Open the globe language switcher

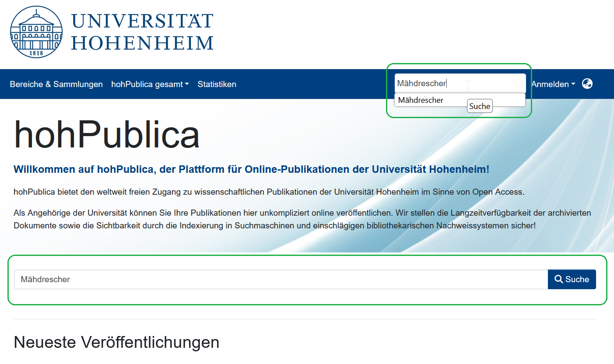(x=587, y=84)
